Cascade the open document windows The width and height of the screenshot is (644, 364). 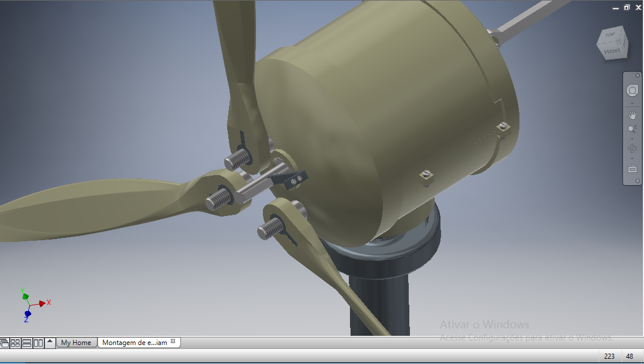point(5,343)
